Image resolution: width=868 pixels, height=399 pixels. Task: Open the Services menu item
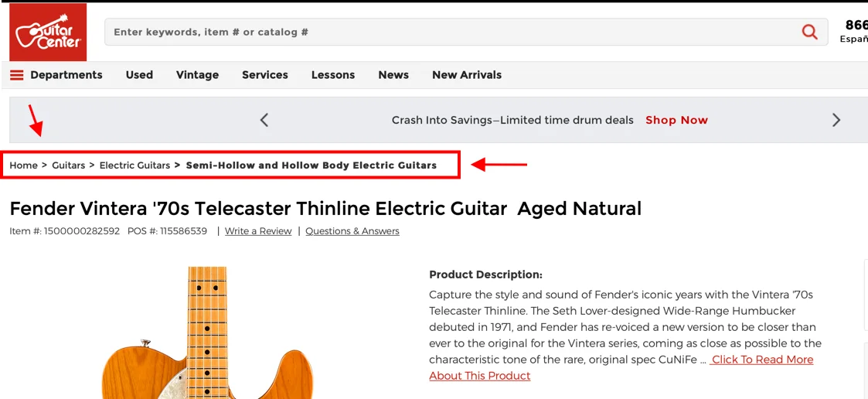point(265,75)
